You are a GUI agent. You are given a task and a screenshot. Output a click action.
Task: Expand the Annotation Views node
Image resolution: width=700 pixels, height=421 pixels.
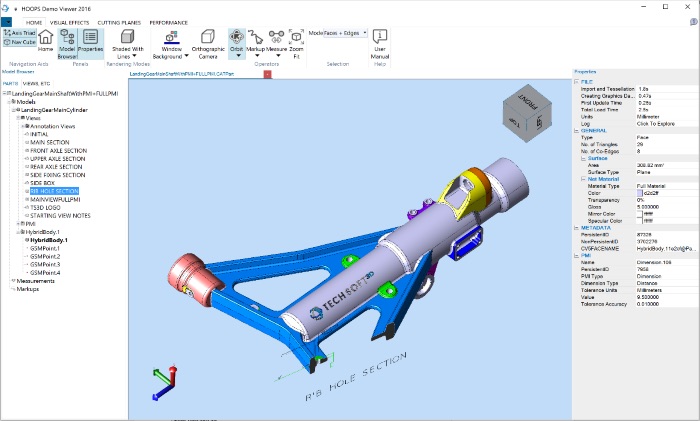click(23, 126)
